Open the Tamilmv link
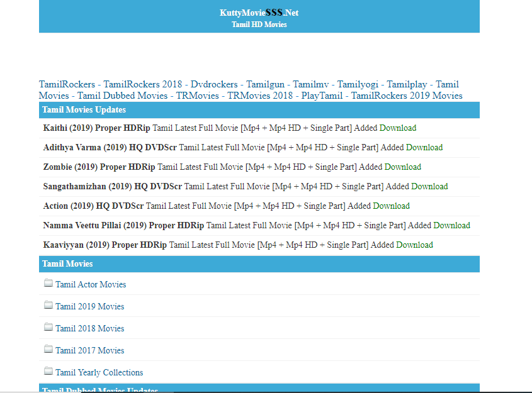The image size is (532, 393). [x=311, y=84]
